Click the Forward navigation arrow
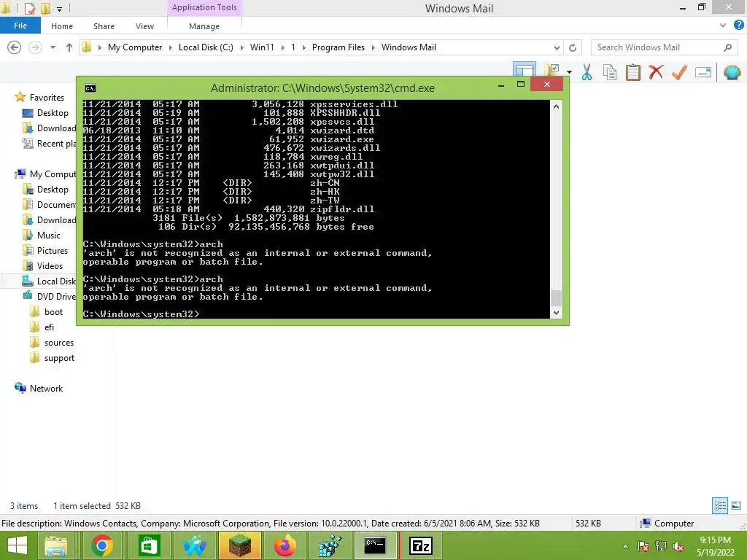The image size is (747, 560). (x=35, y=47)
